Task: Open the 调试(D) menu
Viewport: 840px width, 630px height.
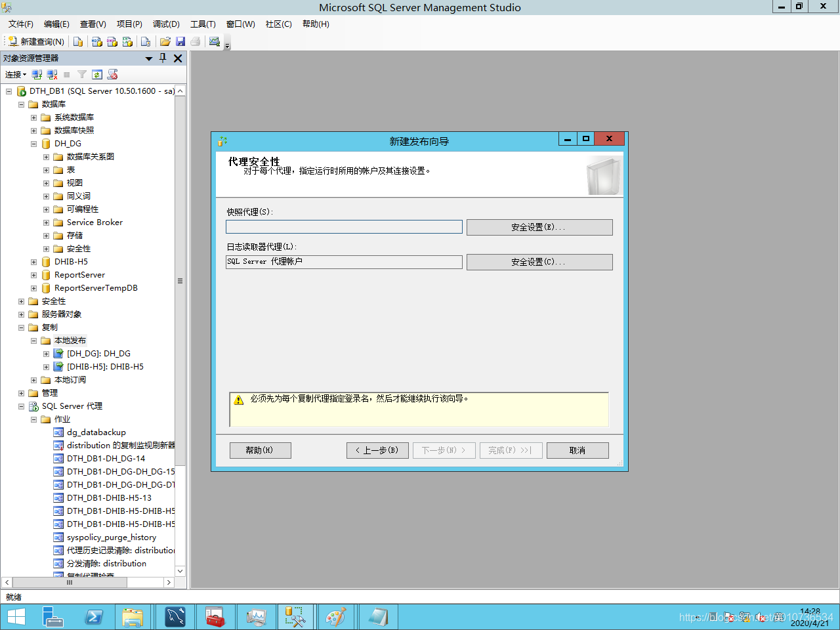Action: click(166, 24)
